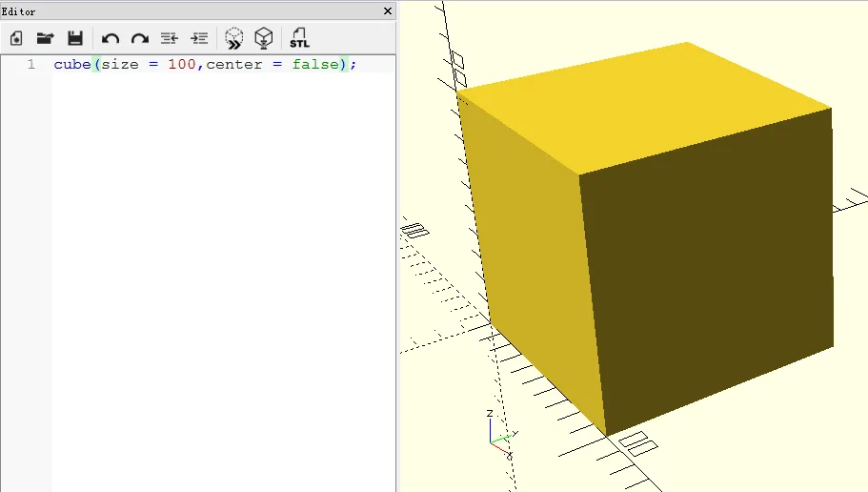Click line number 1 in the gutter
The width and height of the screenshot is (868, 492).
(31, 64)
